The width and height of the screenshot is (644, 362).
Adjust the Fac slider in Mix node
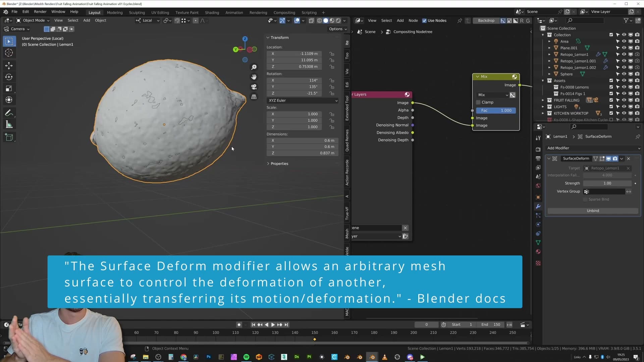tap(496, 111)
